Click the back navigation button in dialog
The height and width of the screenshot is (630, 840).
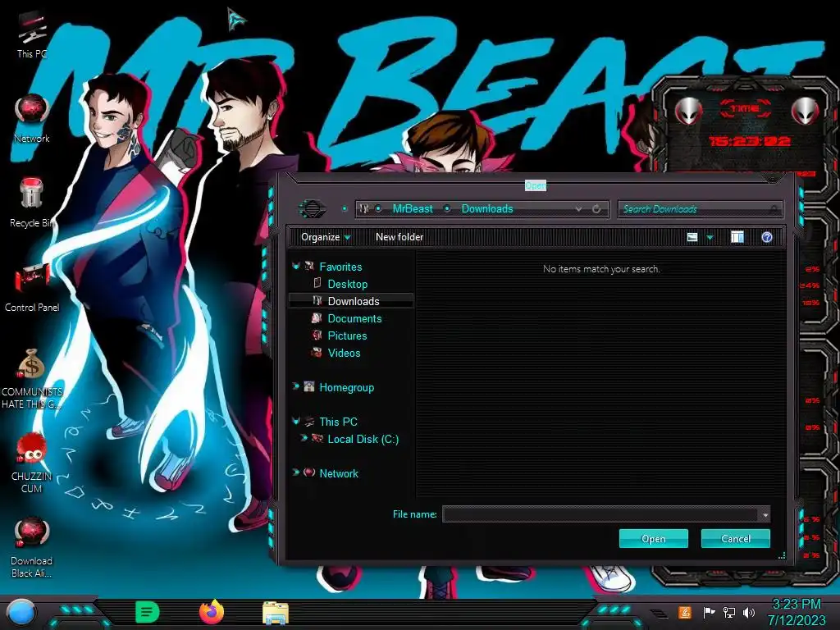coord(312,209)
